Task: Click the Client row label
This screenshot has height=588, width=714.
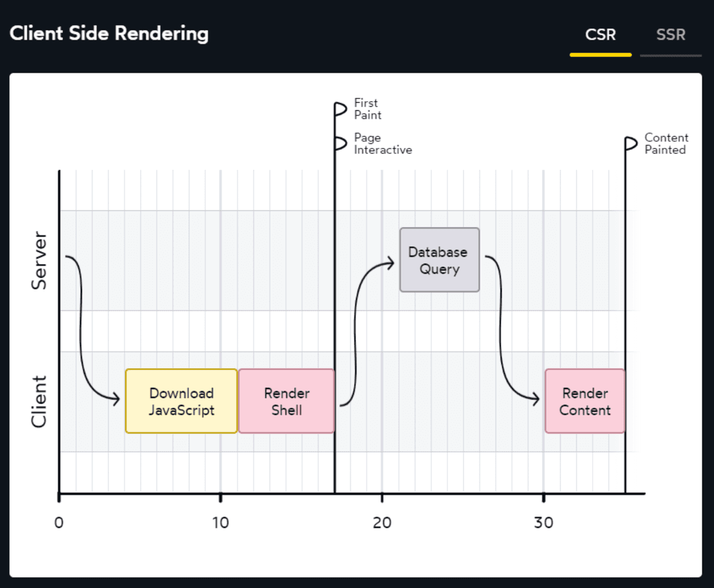Action: 40,401
